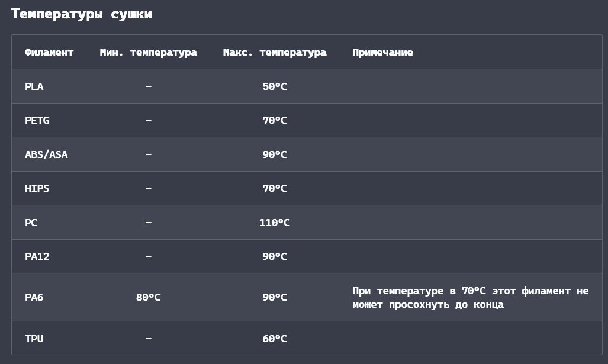Select the 90°C value in ABS/ASA row
The width and height of the screenshot is (608, 364).
tap(275, 154)
